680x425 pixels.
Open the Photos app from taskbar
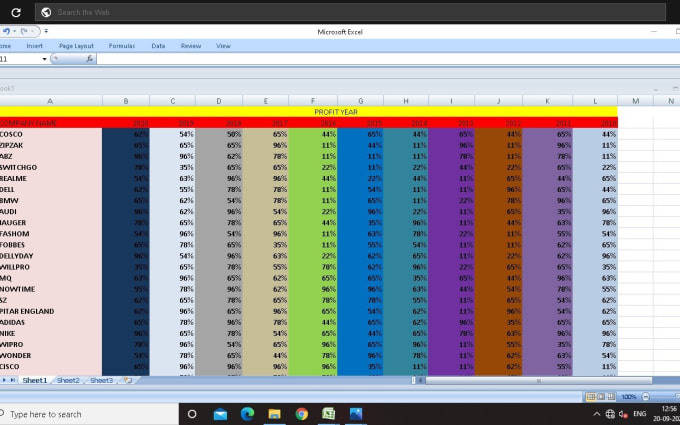(356, 414)
